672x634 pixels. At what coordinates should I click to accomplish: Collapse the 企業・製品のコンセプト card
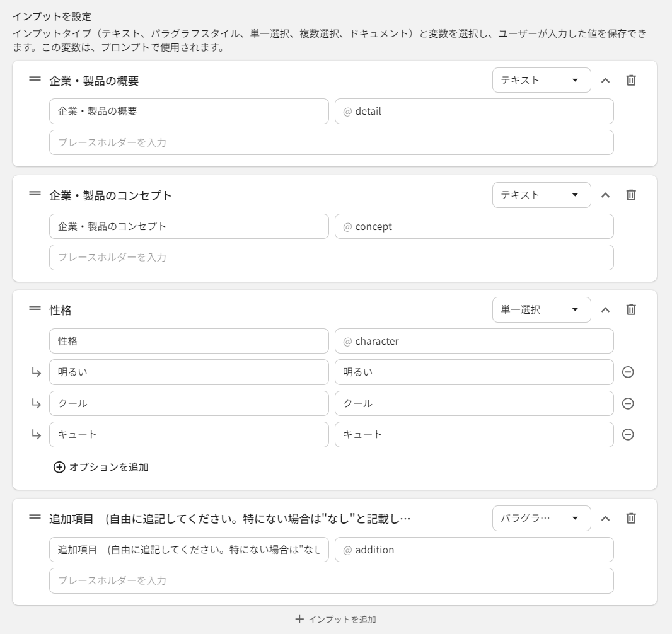(x=605, y=195)
